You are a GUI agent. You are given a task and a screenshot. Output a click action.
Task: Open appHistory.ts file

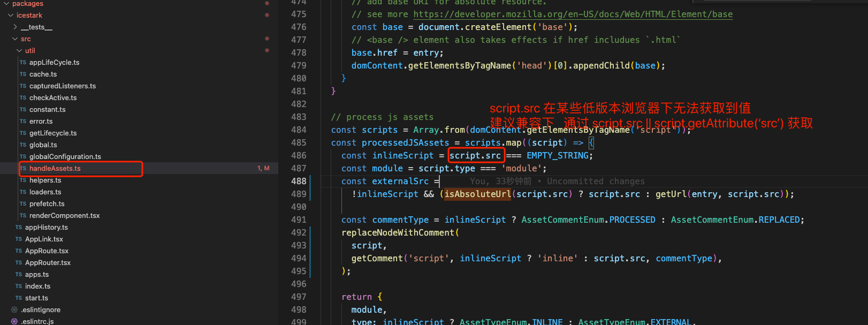pos(47,227)
